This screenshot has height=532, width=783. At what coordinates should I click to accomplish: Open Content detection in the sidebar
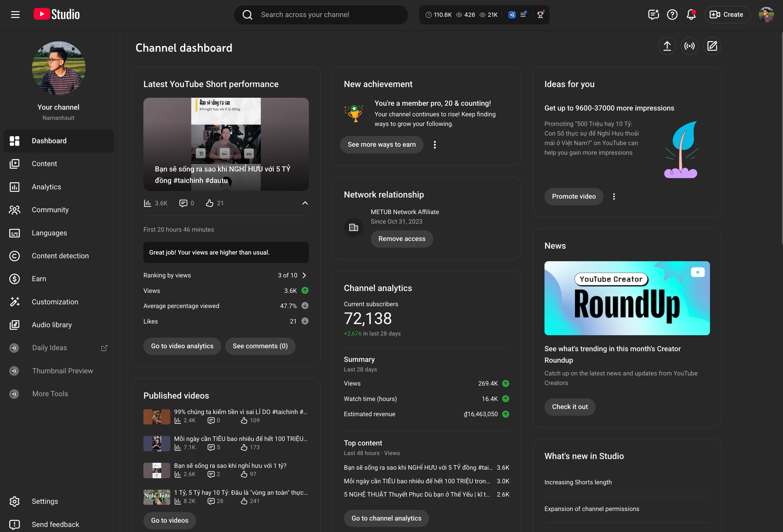point(59,256)
